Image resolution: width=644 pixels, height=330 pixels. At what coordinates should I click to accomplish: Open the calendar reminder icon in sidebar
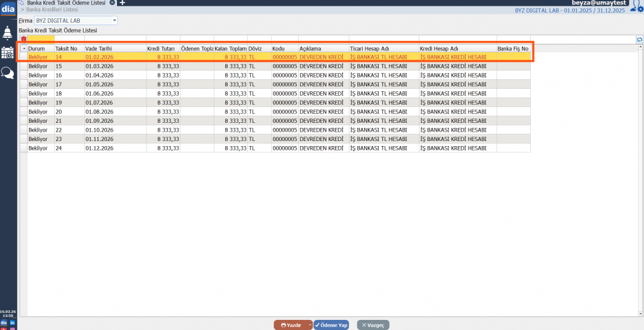pos(8,53)
